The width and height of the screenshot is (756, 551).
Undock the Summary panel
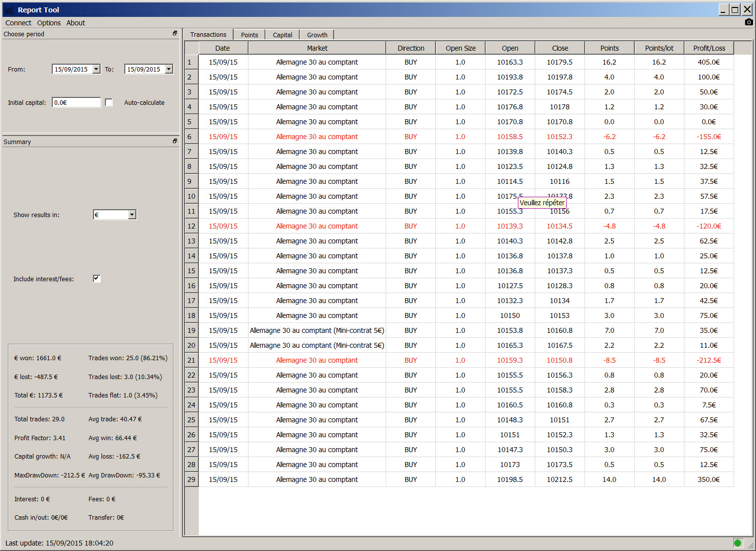[x=175, y=141]
